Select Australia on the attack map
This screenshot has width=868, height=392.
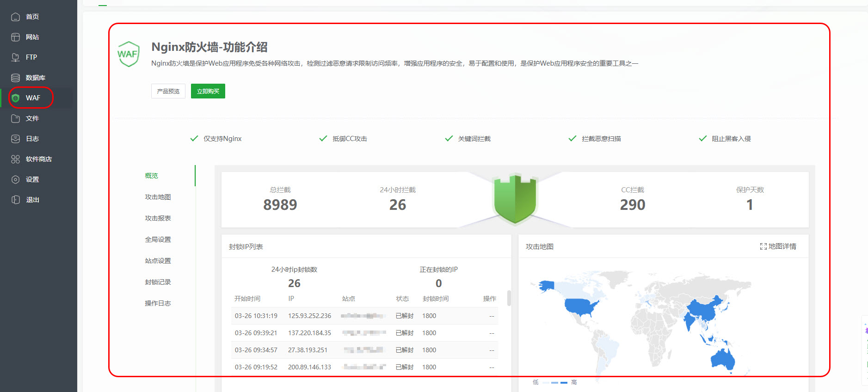pos(723,359)
